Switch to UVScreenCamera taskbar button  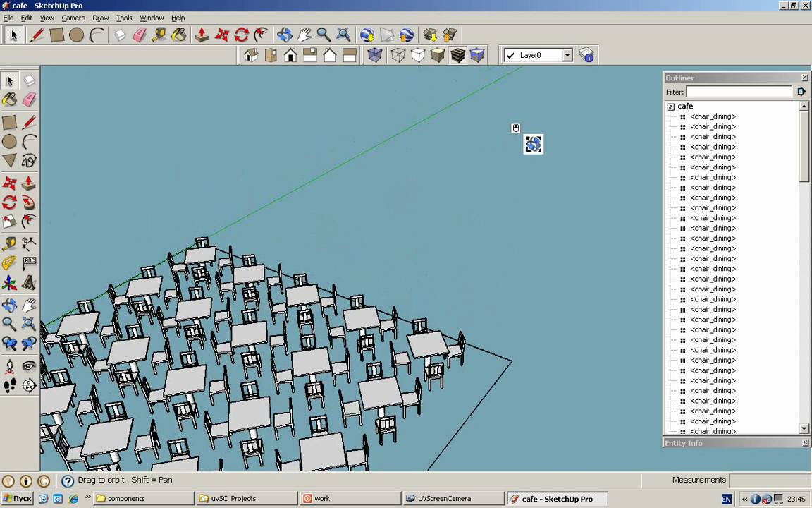454,499
